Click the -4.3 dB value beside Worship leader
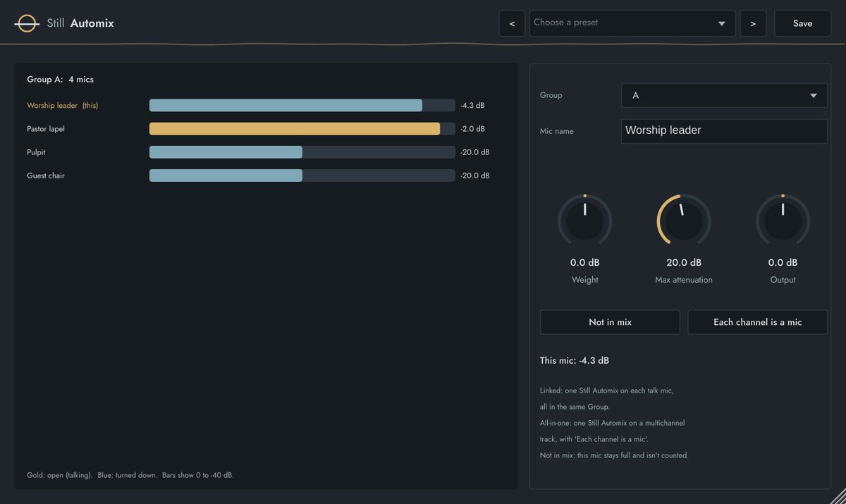The height and width of the screenshot is (504, 846). 472,106
